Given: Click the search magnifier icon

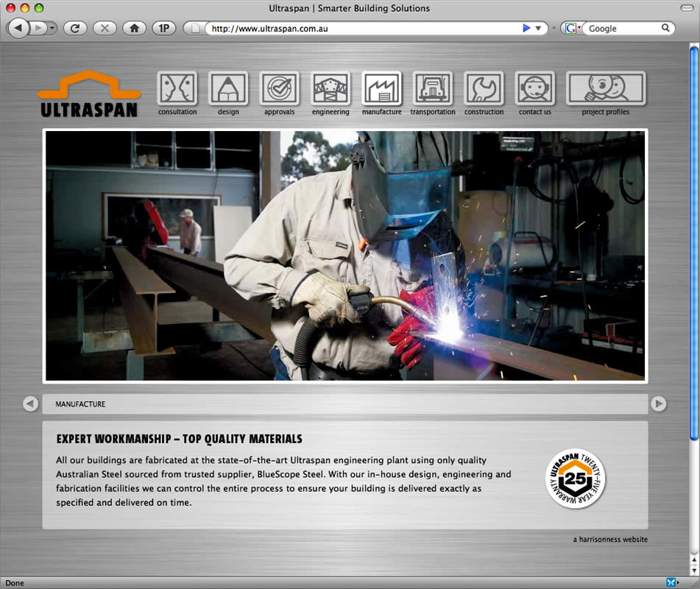Looking at the screenshot, I should click(x=665, y=28).
